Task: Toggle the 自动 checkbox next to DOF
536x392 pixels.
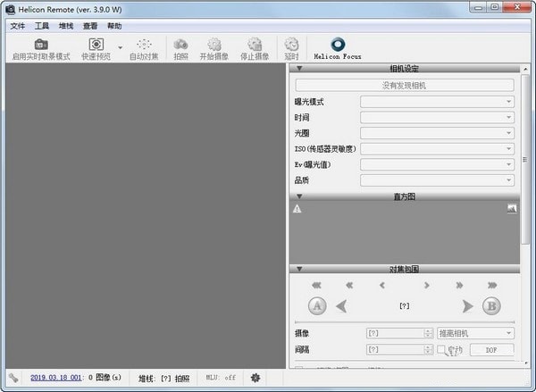Action: [x=441, y=350]
